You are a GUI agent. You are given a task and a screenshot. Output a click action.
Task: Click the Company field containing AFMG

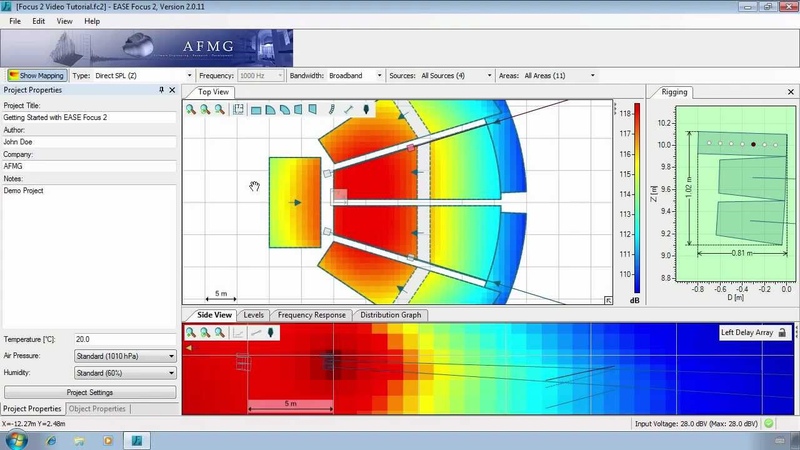pos(89,166)
